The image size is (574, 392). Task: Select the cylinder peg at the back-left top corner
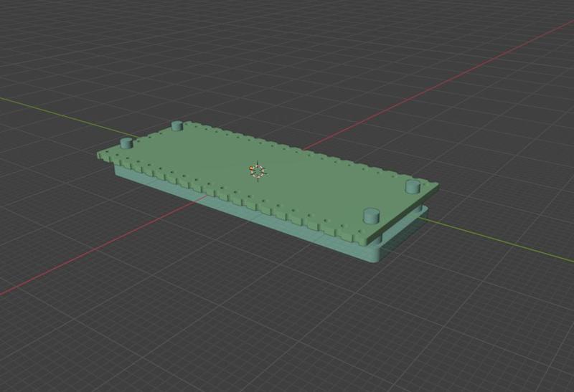click(177, 126)
